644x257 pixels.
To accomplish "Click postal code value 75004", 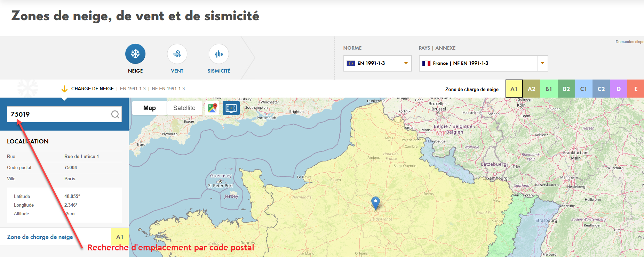I will 71,167.
